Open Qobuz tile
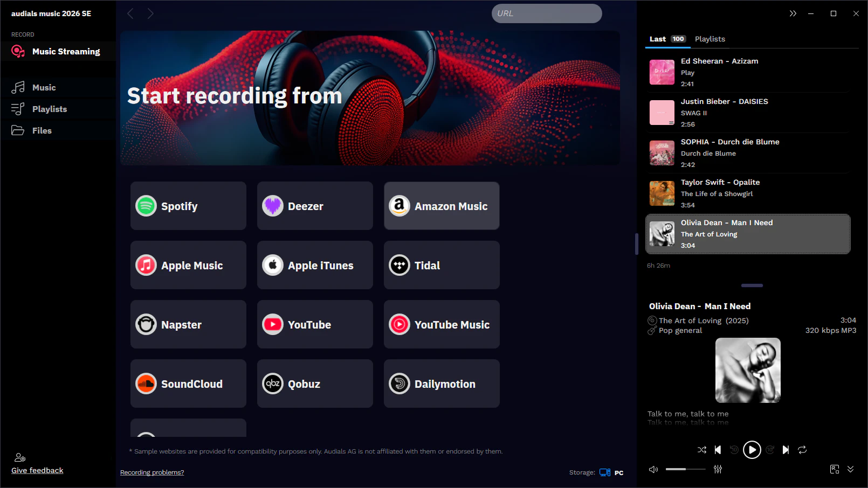This screenshot has height=488, width=868. [315, 384]
